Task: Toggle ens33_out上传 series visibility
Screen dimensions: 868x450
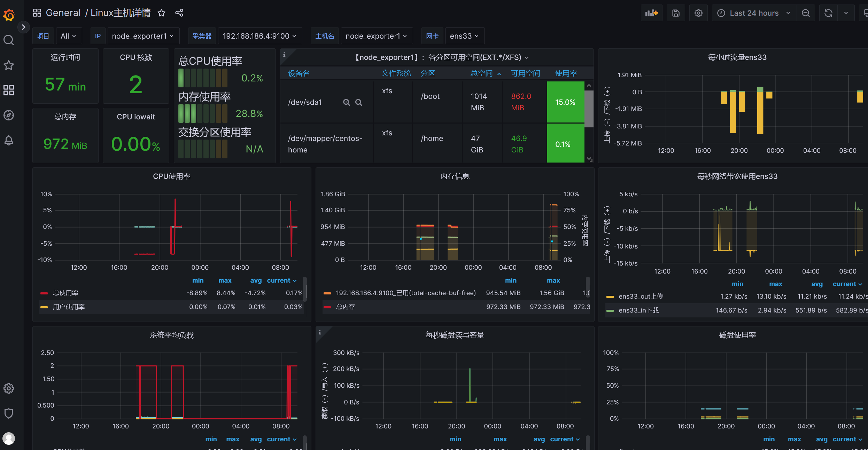Action: pos(641,297)
